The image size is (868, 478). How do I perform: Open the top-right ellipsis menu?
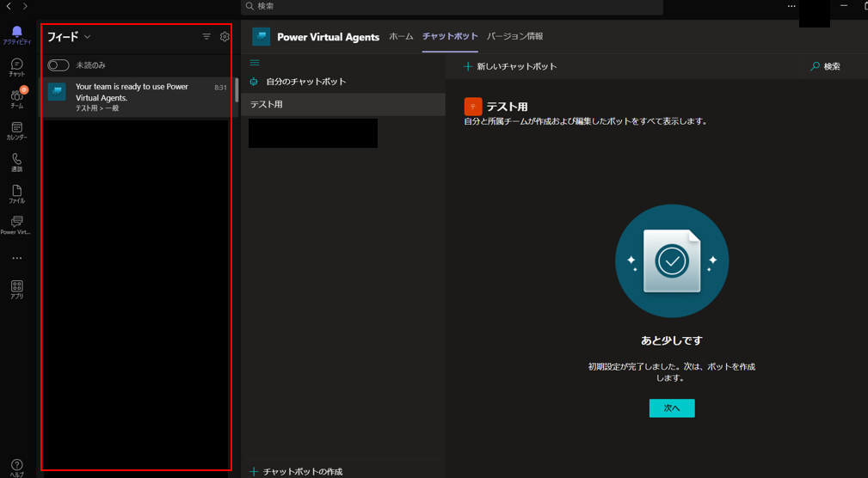tap(791, 6)
